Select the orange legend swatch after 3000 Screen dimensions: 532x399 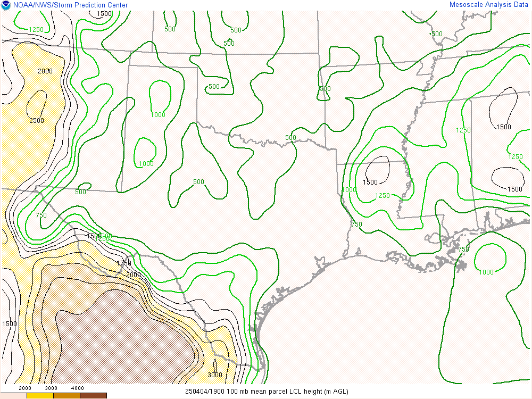tap(66, 396)
